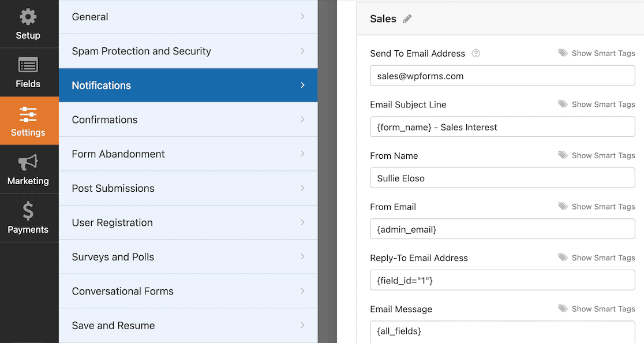Open the Post Submissions settings
The width and height of the screenshot is (644, 343).
[x=188, y=188]
